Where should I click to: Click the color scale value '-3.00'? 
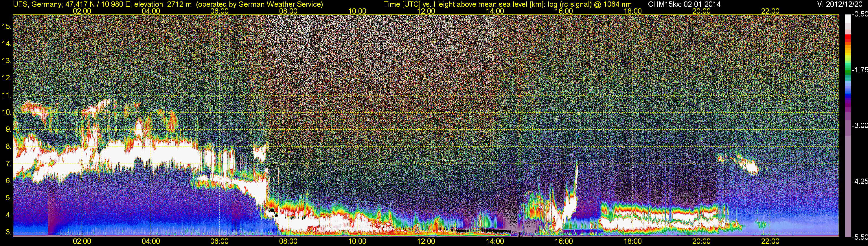[860, 125]
